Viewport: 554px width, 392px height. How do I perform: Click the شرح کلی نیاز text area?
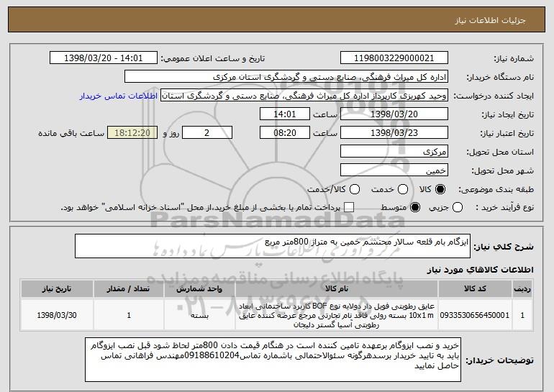coord(273,246)
